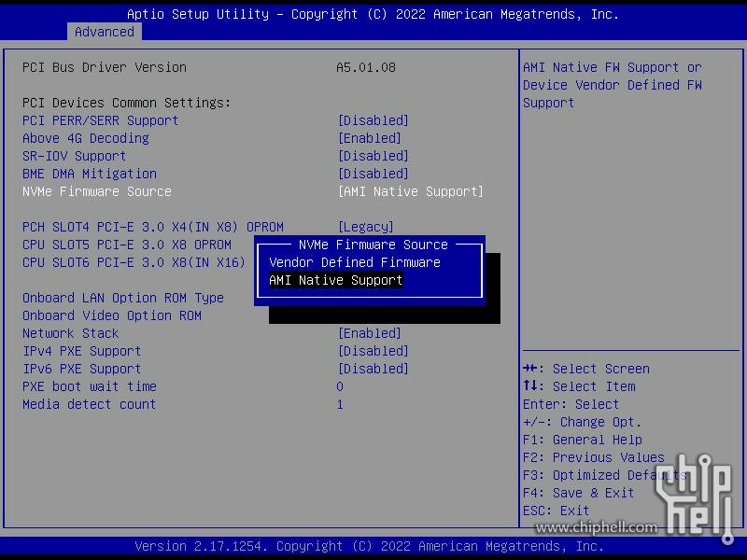This screenshot has height=560, width=747.
Task: Select the Media detect count setting
Action: click(x=89, y=404)
